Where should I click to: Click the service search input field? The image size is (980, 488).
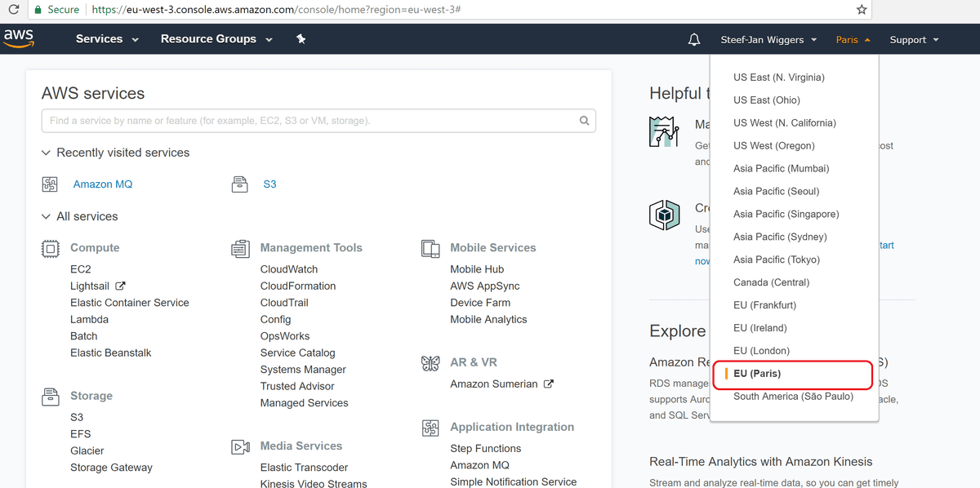tap(318, 121)
